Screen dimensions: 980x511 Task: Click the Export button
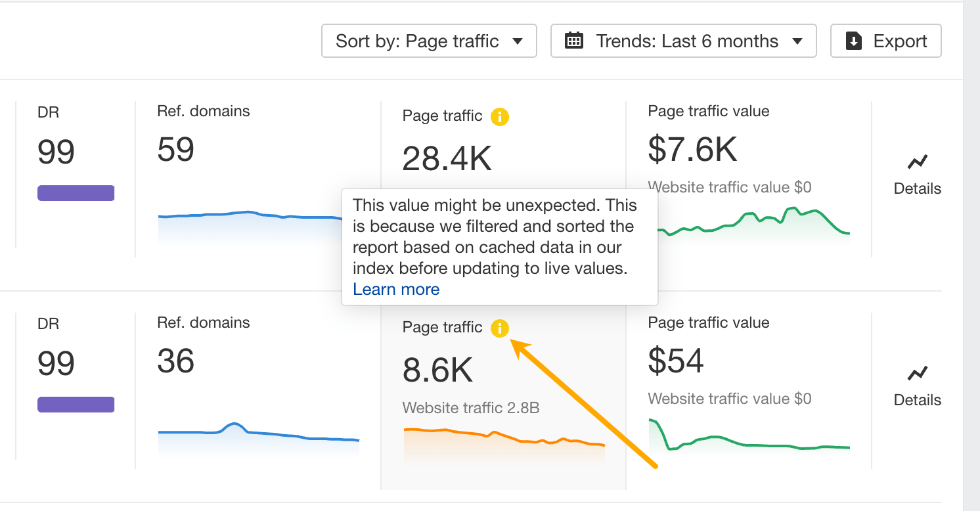click(x=885, y=40)
